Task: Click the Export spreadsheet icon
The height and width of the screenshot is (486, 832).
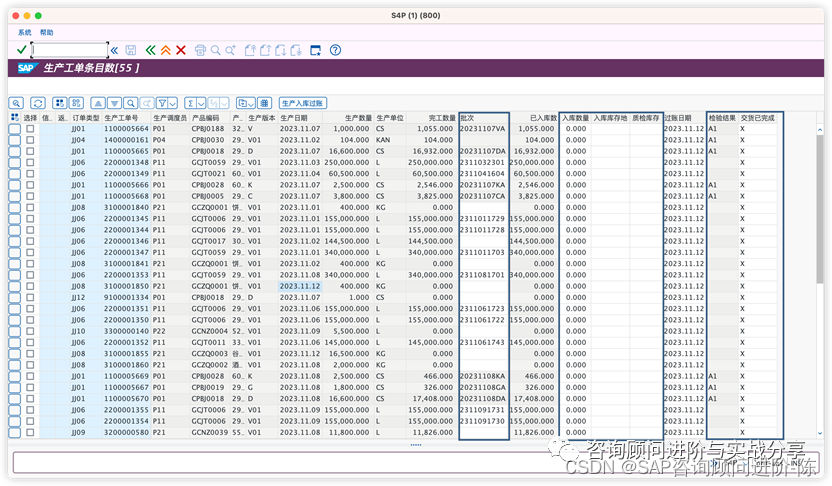Action: pos(243,103)
